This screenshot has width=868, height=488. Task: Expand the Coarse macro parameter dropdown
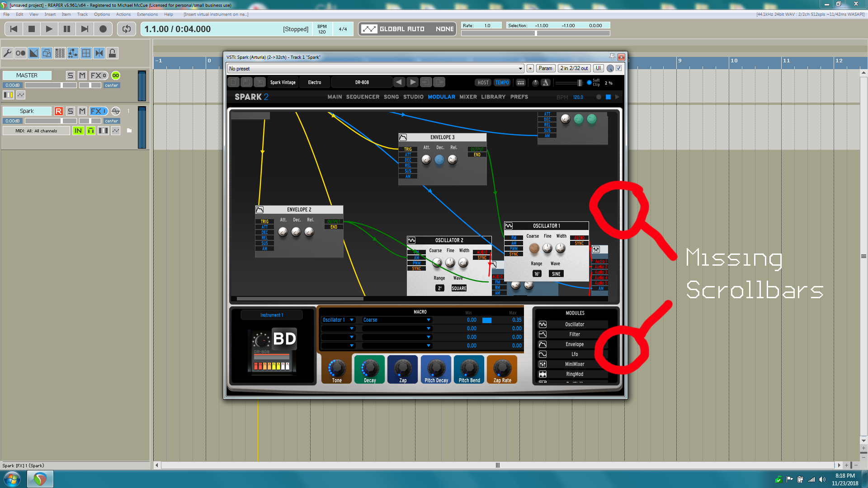pyautogui.click(x=428, y=320)
